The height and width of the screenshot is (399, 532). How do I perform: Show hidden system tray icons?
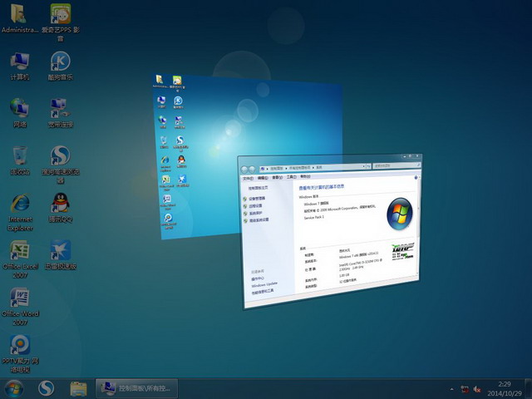click(x=450, y=388)
